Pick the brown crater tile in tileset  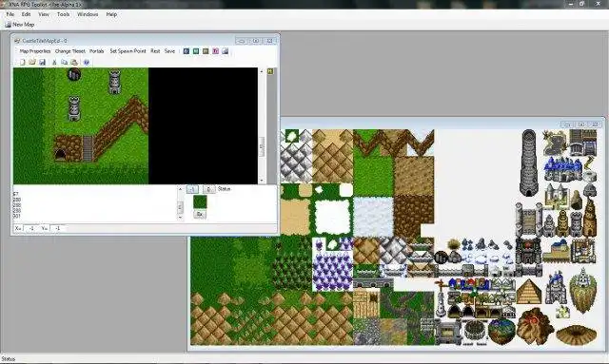tap(576, 335)
